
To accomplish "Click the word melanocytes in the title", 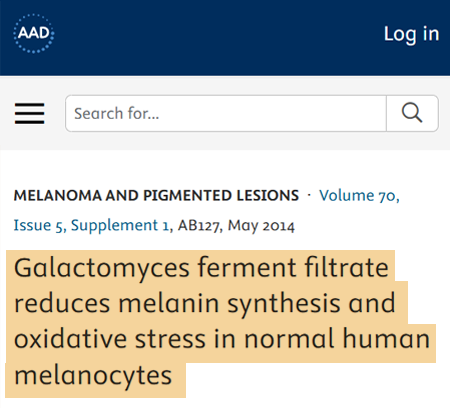I will [x=93, y=376].
